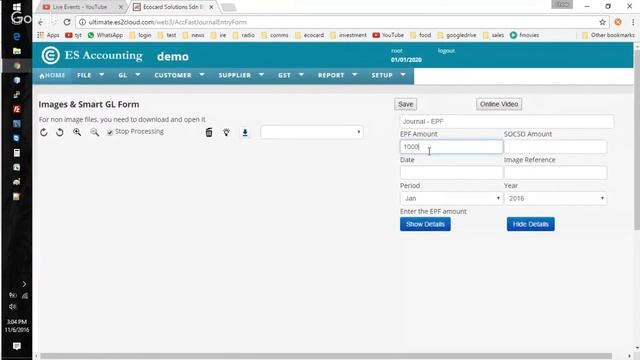Viewport: 640px width, 360px height.
Task: Click the ES Accounting logo
Action: tap(92, 56)
